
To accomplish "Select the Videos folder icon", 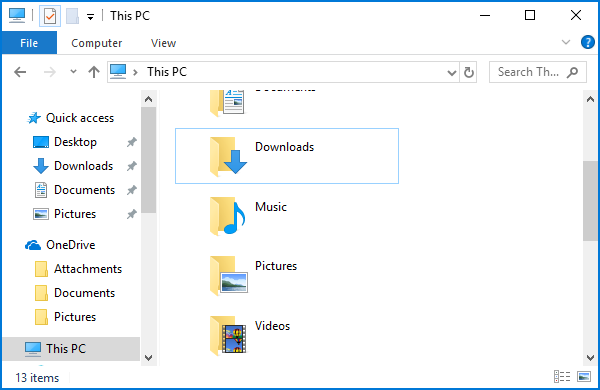I will pos(228,336).
